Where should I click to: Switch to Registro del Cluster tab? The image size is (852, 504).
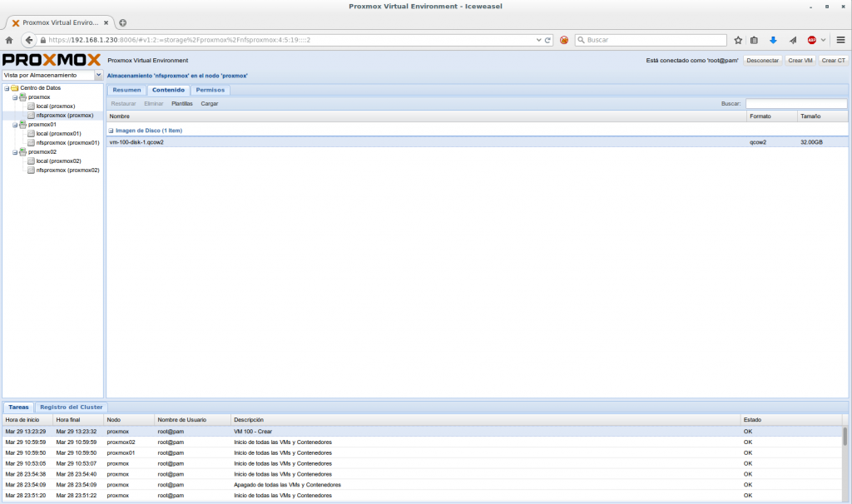[x=72, y=408]
